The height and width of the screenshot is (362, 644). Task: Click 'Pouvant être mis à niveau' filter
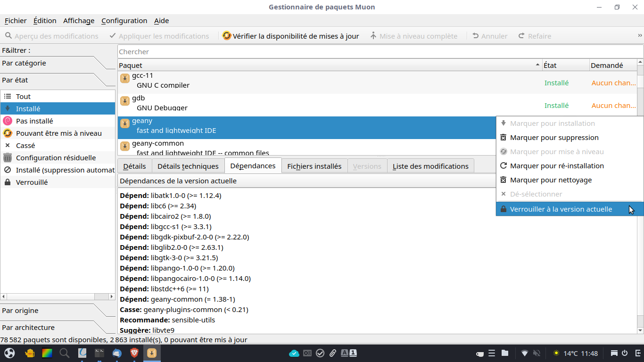coord(58,133)
